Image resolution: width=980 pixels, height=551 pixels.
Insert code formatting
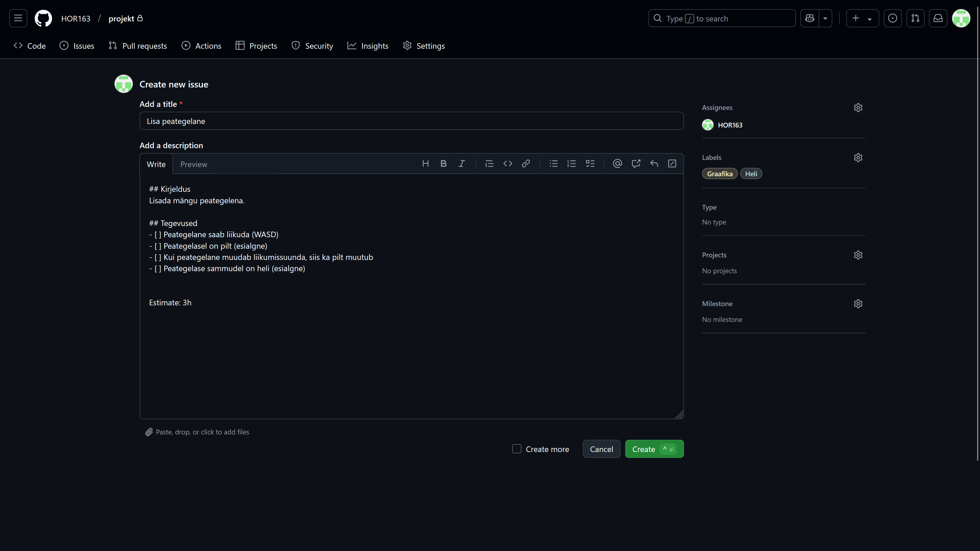pos(508,164)
